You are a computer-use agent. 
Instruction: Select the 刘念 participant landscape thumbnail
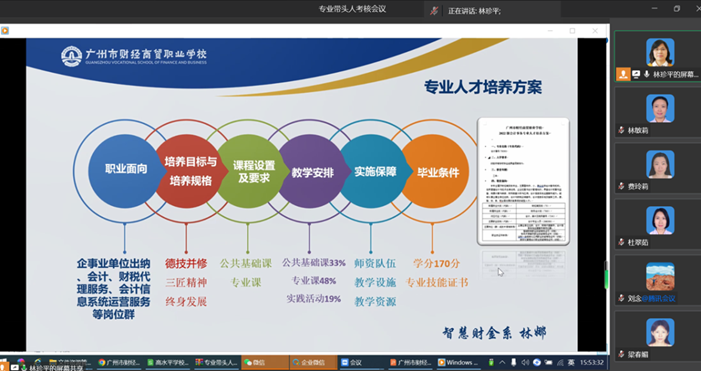pos(660,276)
